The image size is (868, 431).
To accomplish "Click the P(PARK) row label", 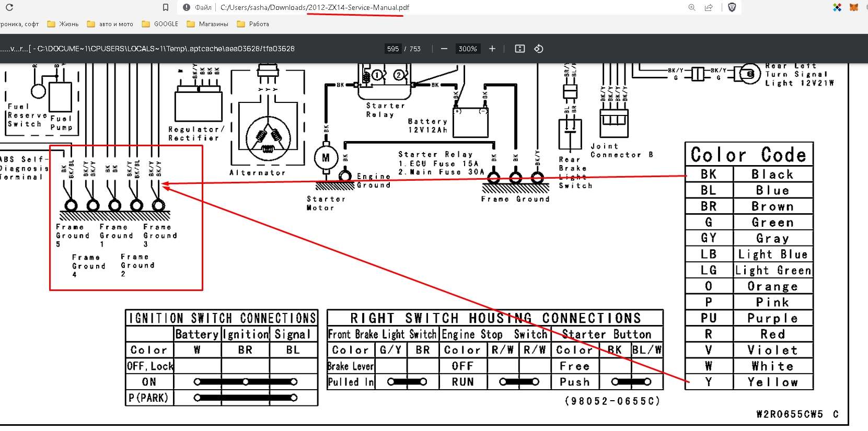I will [149, 398].
